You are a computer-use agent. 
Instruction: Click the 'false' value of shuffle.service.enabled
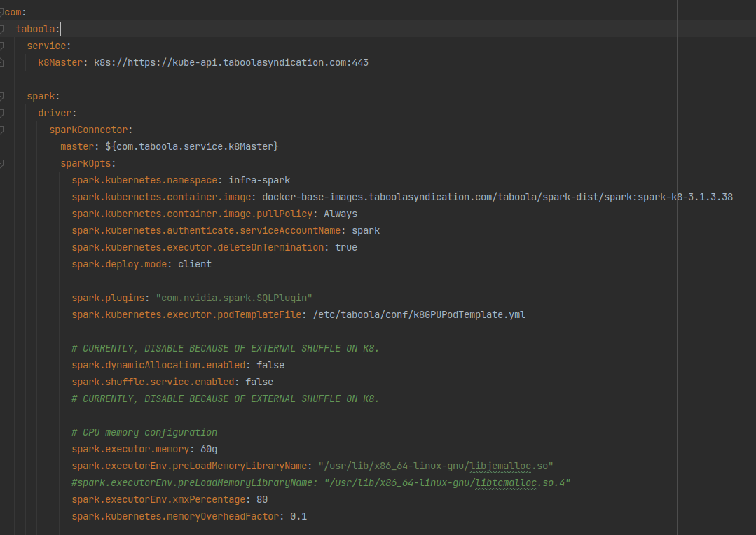(259, 382)
